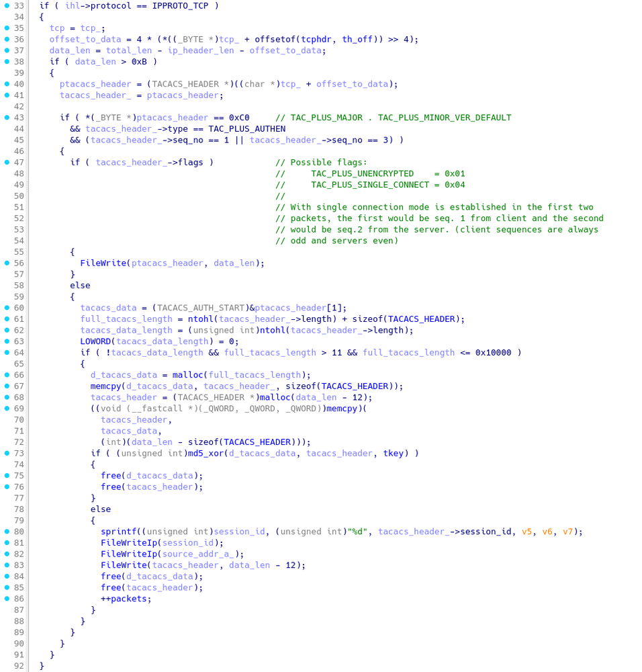Image resolution: width=642 pixels, height=672 pixels.
Task: Click line number 58 in the gutter
Action: click(18, 285)
